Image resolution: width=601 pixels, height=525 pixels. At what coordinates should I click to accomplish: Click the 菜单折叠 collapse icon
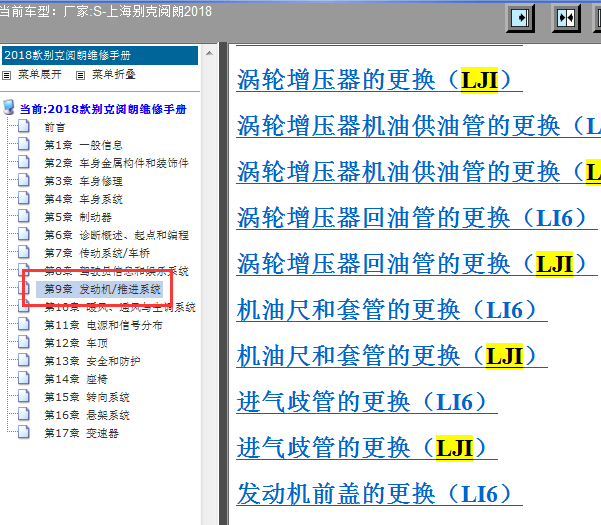point(80,75)
